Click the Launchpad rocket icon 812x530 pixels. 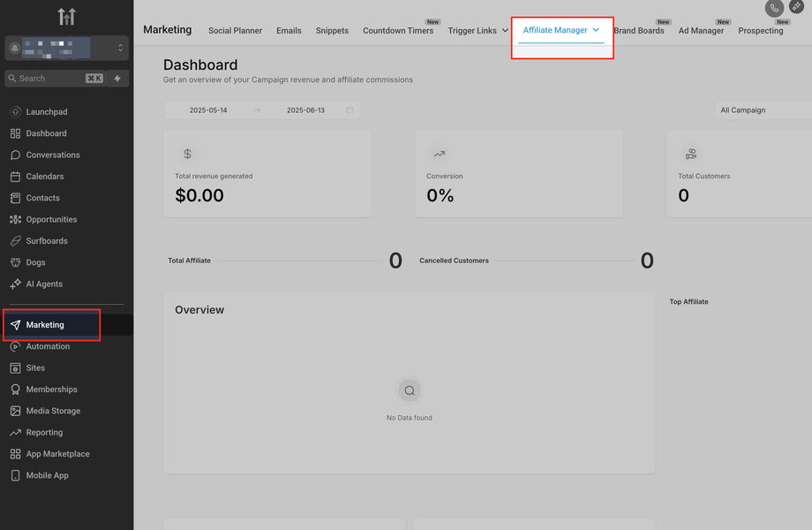click(16, 112)
